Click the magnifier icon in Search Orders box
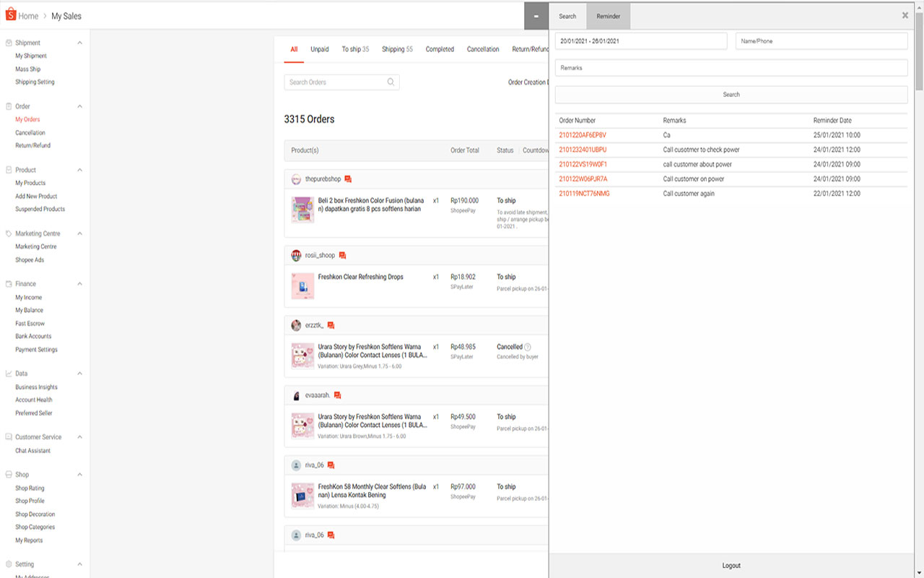The image size is (924, 578). click(391, 82)
